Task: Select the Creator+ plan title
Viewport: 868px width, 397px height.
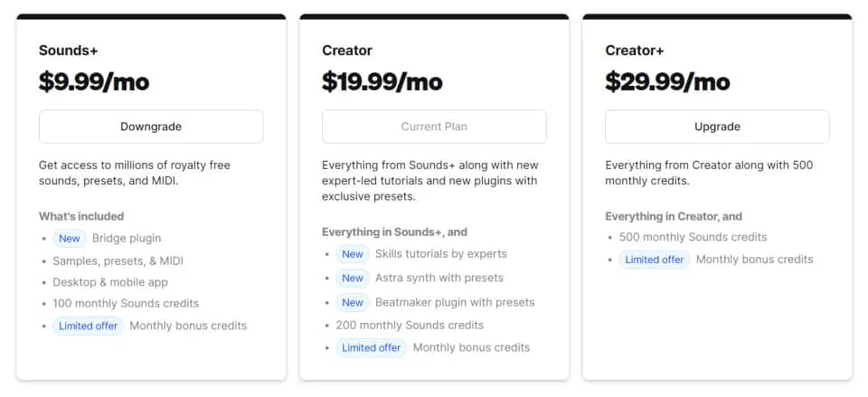Action: [635, 51]
